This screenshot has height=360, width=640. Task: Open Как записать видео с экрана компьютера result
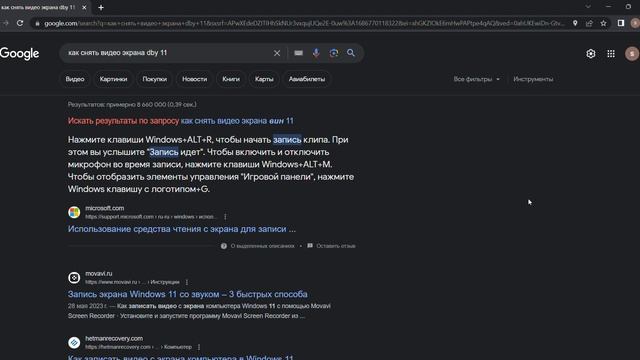coord(180,357)
